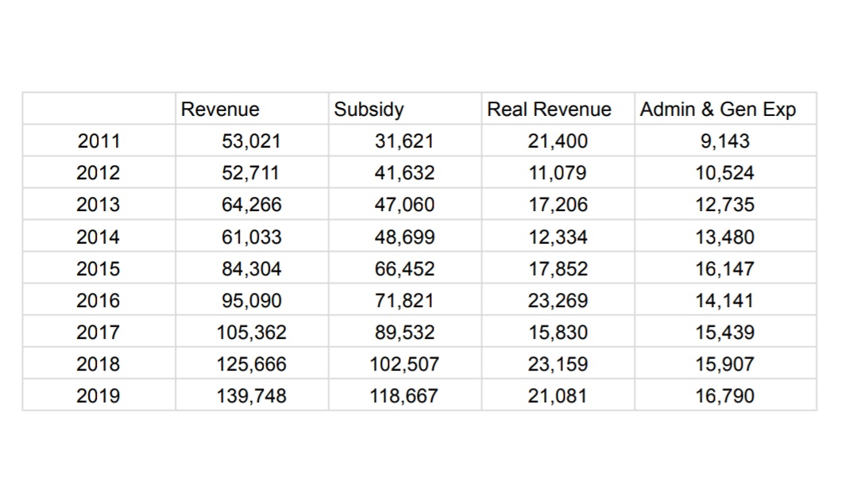Select subsidy cell 71,821

click(404, 300)
